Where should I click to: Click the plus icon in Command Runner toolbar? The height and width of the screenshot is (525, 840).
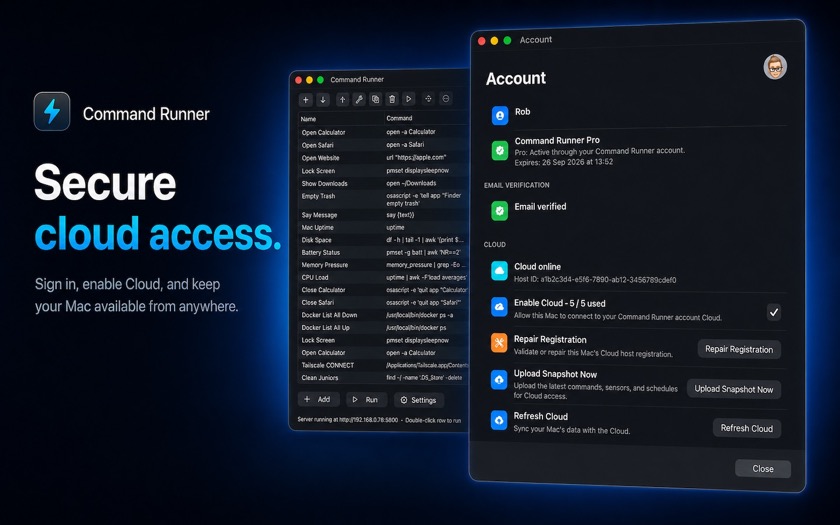pyautogui.click(x=305, y=100)
